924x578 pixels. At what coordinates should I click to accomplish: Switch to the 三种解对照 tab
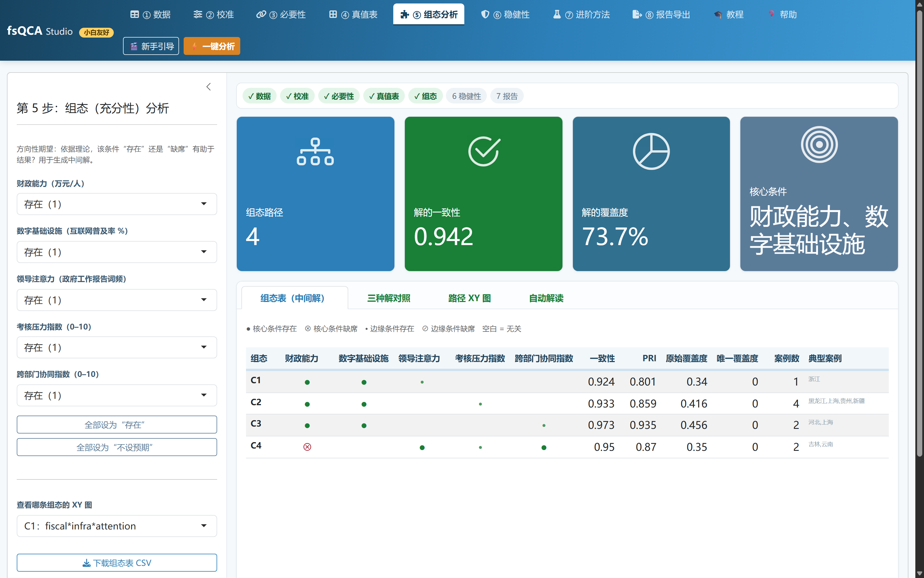click(x=389, y=298)
